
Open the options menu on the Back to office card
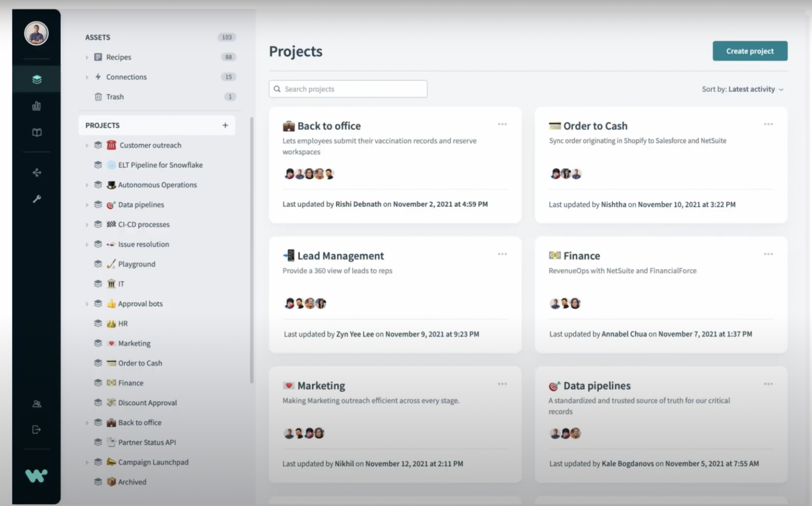502,124
